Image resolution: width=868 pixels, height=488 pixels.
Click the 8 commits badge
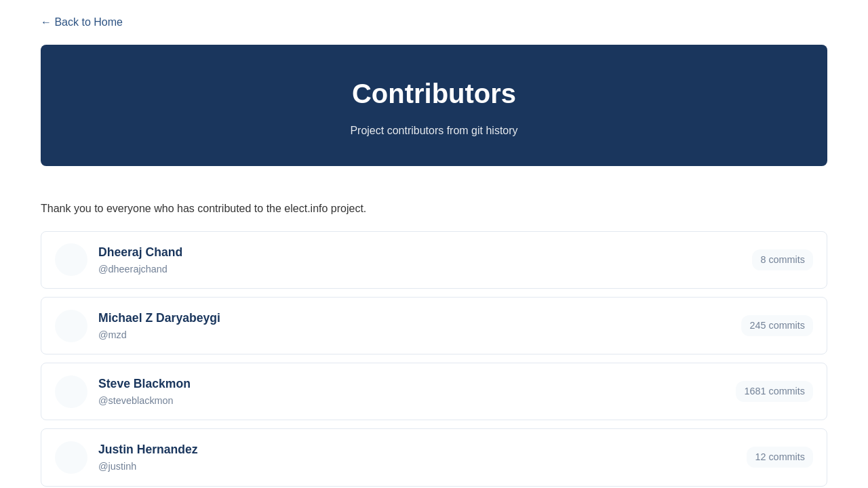pyautogui.click(x=783, y=260)
